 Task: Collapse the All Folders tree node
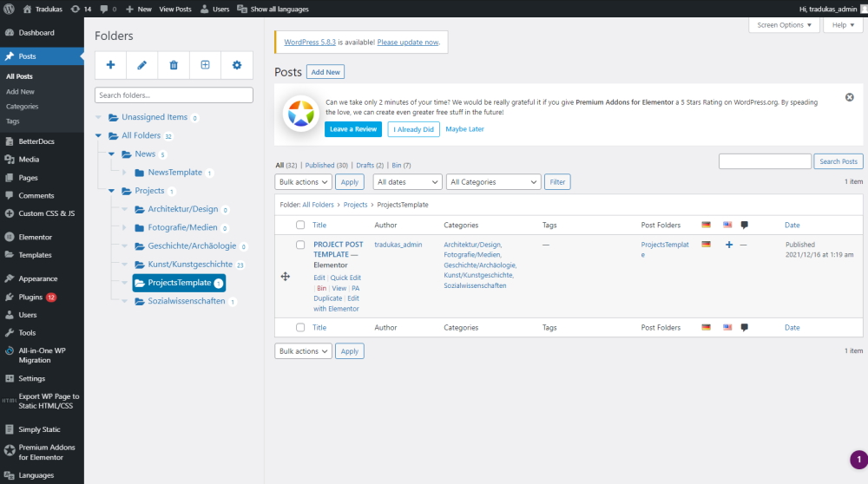[99, 135]
